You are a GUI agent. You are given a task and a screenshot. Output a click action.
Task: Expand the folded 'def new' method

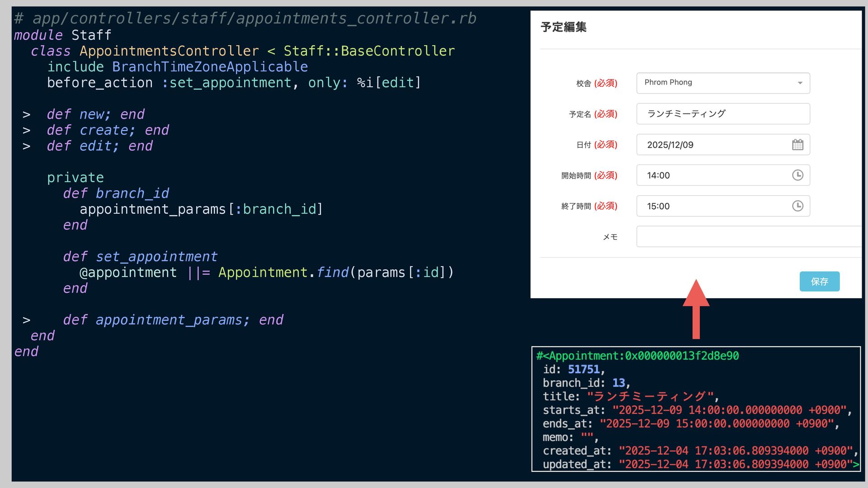pyautogui.click(x=26, y=115)
